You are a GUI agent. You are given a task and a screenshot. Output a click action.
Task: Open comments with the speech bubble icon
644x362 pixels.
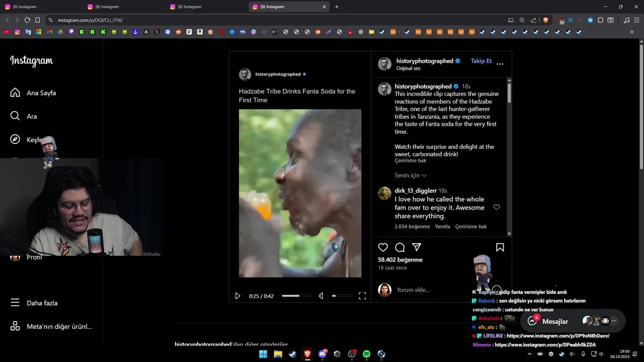pyautogui.click(x=400, y=247)
